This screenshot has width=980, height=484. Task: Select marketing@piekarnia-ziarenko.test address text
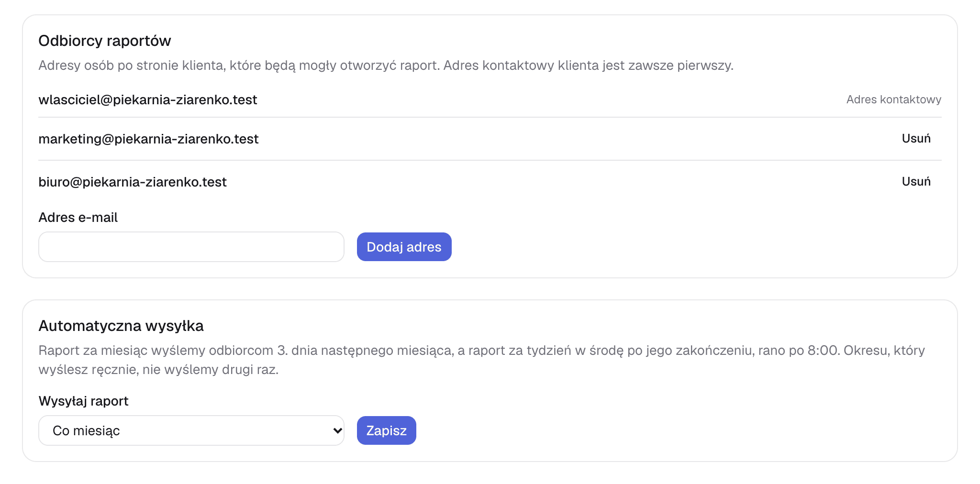[148, 139]
